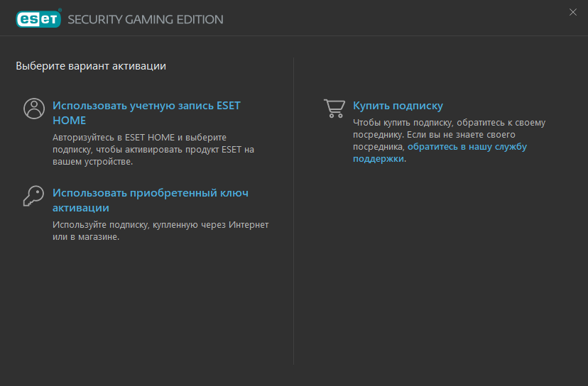Image resolution: width=588 pixels, height=386 pixels.
Task: Click "активации" on the key link's second line
Action: 81,208
